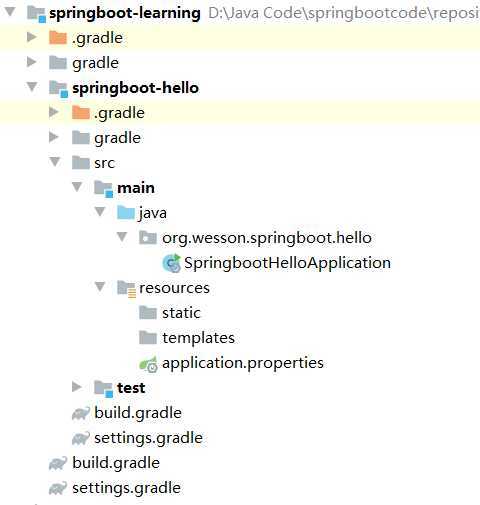Select the static folder
This screenshot has height=505, width=480.
tap(170, 313)
